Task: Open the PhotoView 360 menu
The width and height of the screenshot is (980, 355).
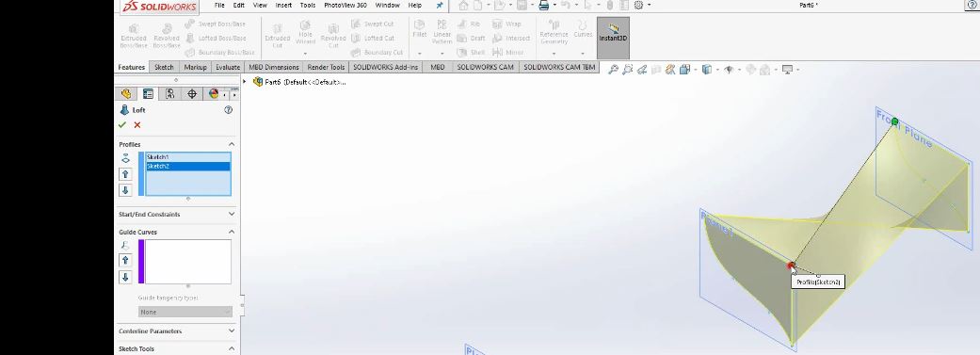Action: (x=345, y=5)
